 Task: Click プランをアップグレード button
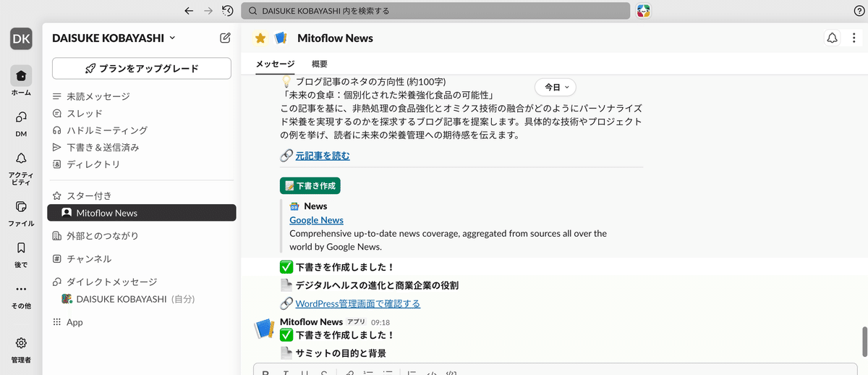[142, 69]
